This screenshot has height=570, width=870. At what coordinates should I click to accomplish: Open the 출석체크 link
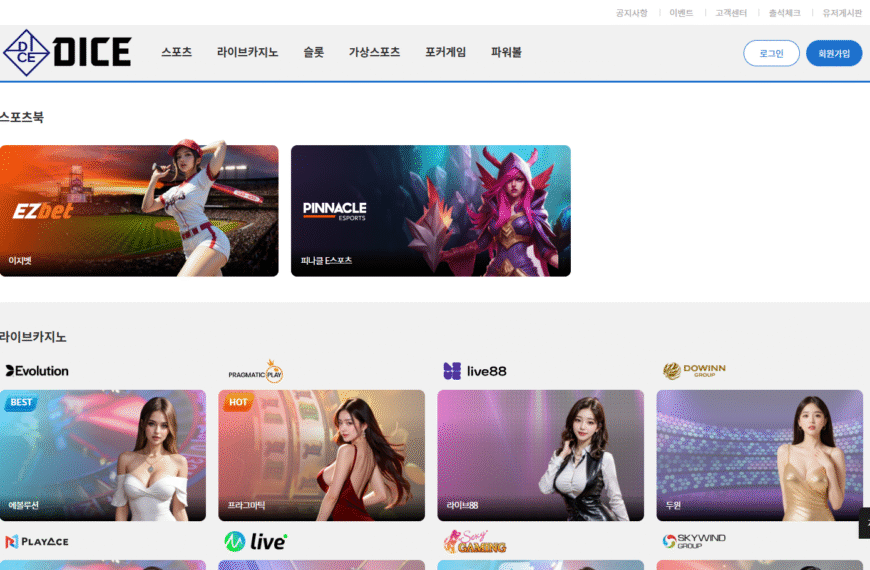coord(785,13)
